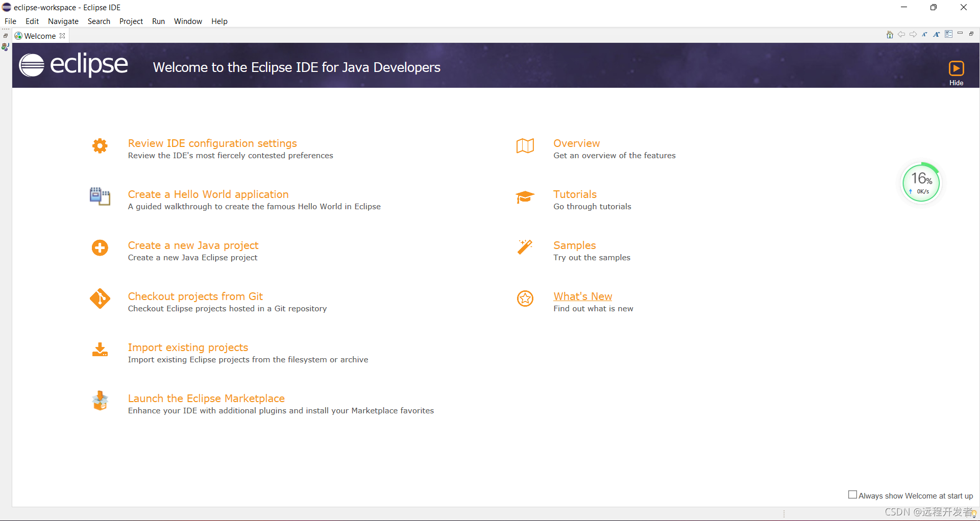This screenshot has width=980, height=521.
Task: Click the Hide play icon
Action: pos(957,68)
